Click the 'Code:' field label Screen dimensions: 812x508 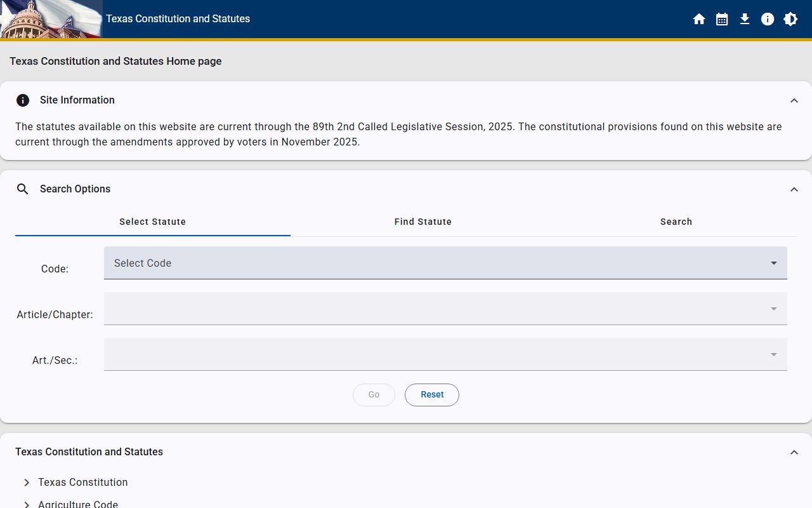point(55,269)
